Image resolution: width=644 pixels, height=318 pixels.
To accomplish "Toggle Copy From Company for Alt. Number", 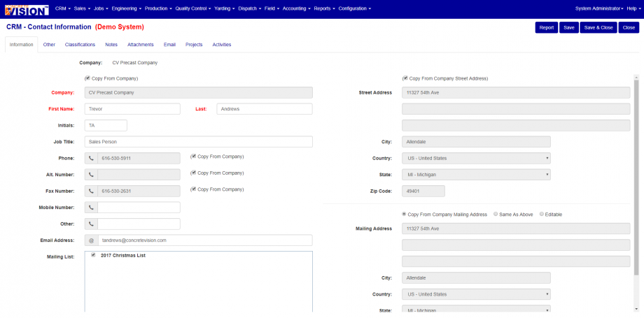I will [193, 173].
